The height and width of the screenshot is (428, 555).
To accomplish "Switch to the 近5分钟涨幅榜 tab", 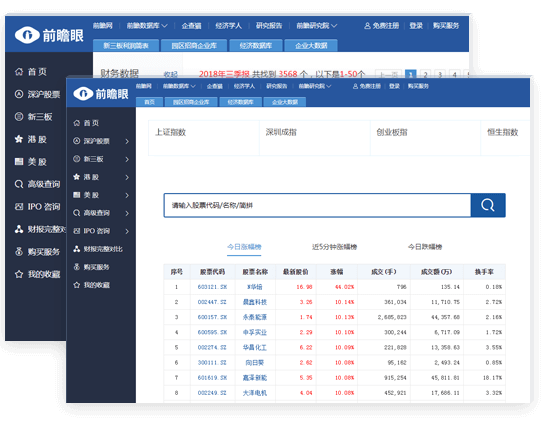I will click(x=334, y=247).
